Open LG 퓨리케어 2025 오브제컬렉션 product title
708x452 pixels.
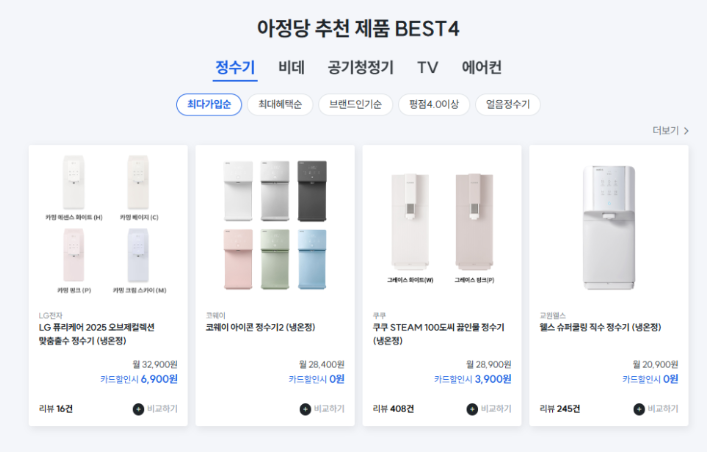[x=97, y=334]
